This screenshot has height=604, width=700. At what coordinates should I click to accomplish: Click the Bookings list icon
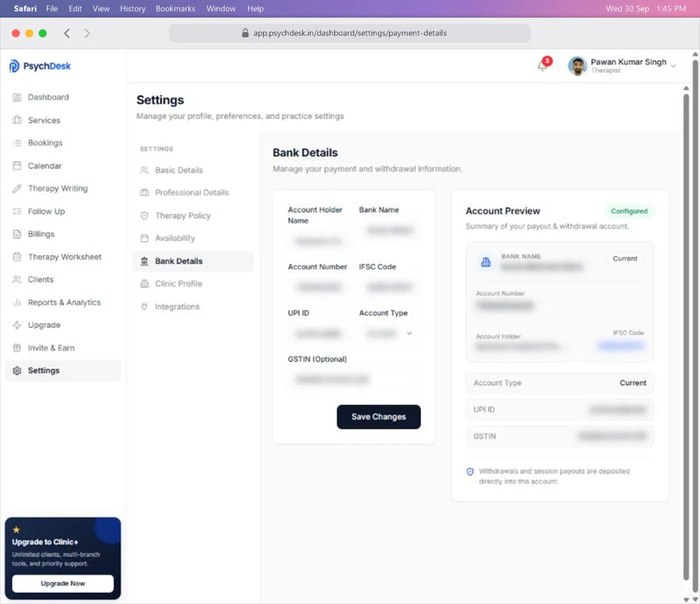(17, 143)
